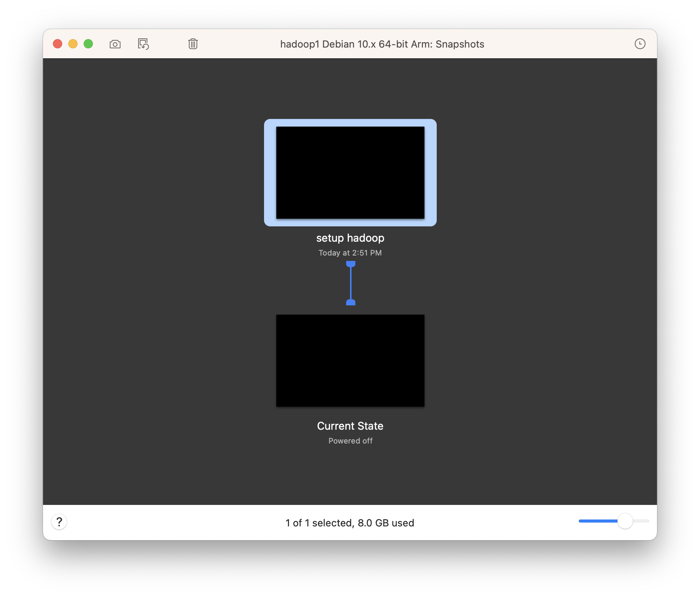
Task: Click 'Today at 2:51 PM' timestamp
Action: (350, 253)
